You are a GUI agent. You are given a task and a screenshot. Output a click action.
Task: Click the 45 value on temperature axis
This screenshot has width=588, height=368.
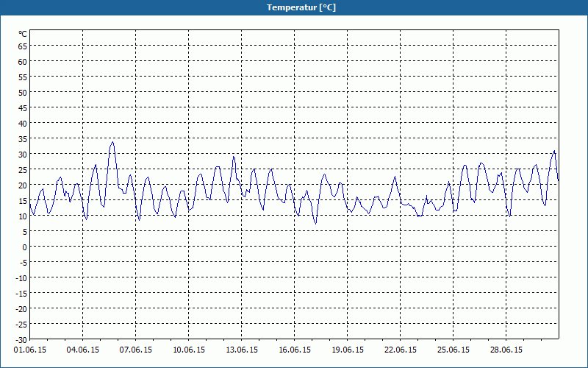coord(23,108)
